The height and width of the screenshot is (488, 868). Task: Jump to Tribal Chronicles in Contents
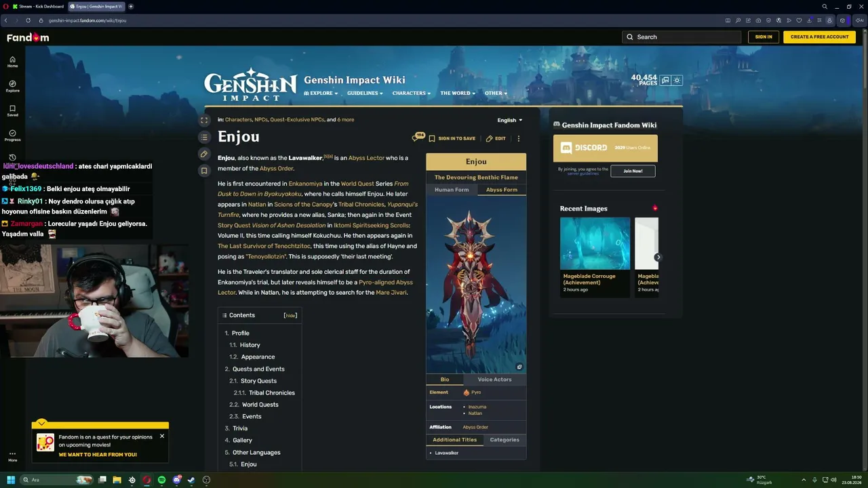click(x=272, y=393)
